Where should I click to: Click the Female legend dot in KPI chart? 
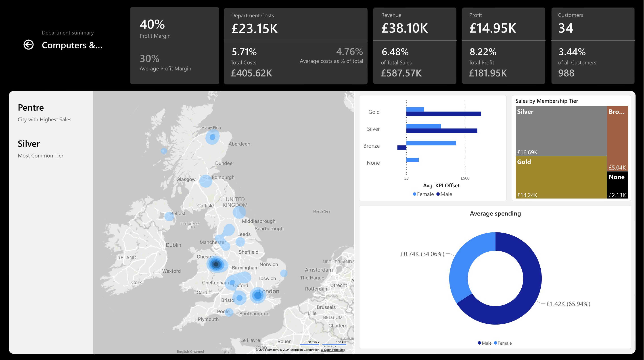(x=414, y=194)
